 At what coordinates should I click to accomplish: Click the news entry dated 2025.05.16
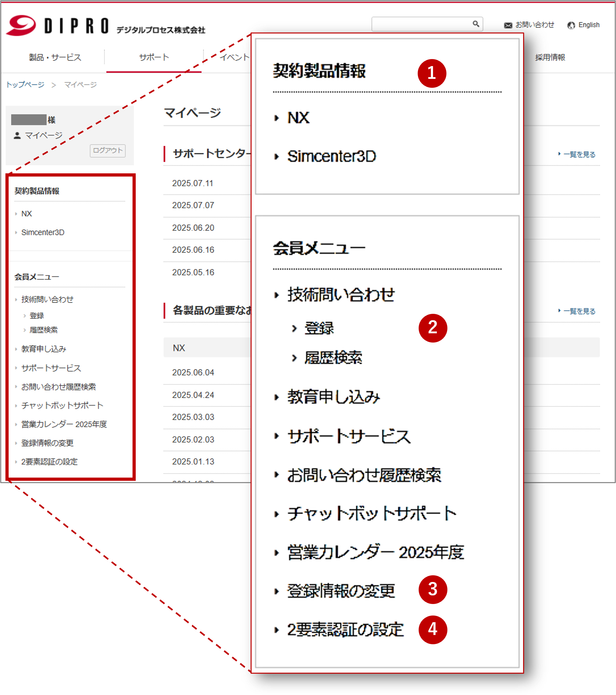[x=193, y=272]
